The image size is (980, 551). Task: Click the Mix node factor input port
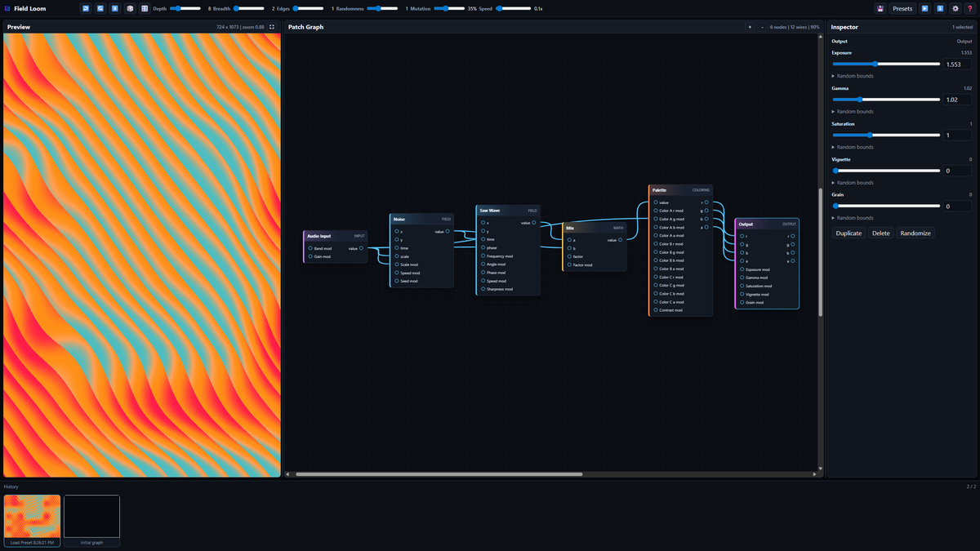click(x=568, y=256)
